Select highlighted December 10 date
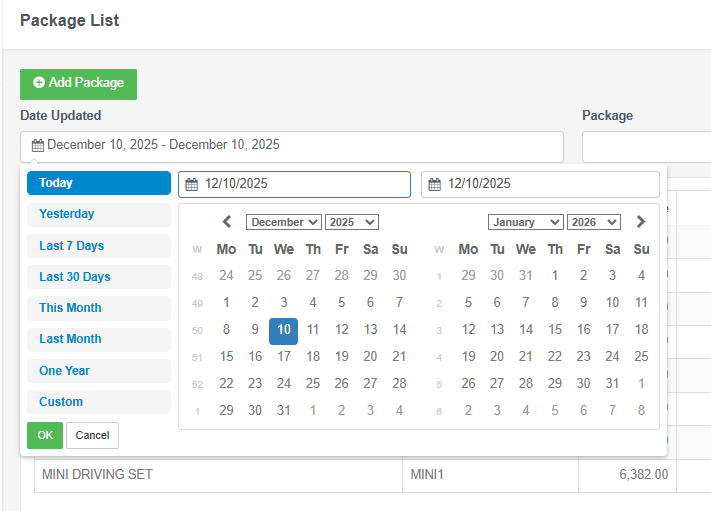The height and width of the screenshot is (511, 711). pyautogui.click(x=284, y=330)
